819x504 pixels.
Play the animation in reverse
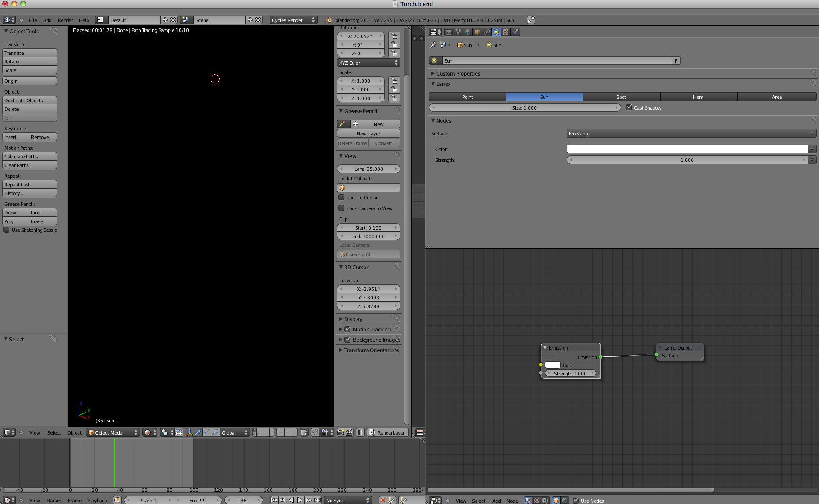(291, 500)
